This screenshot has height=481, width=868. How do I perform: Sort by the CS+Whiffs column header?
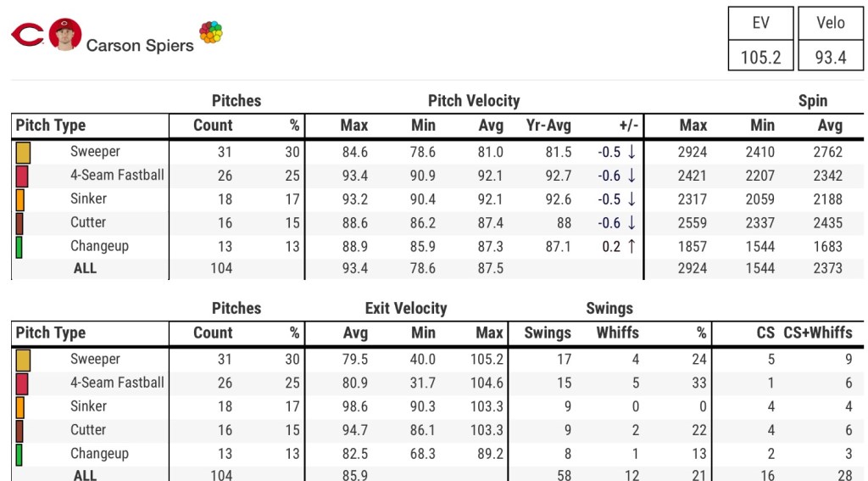[818, 333]
